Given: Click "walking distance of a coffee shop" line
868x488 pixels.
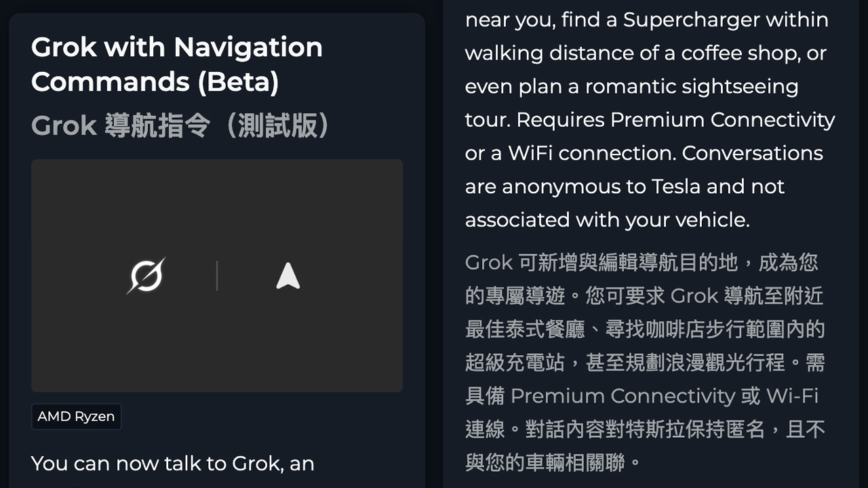Looking at the screenshot, I should 644,53.
